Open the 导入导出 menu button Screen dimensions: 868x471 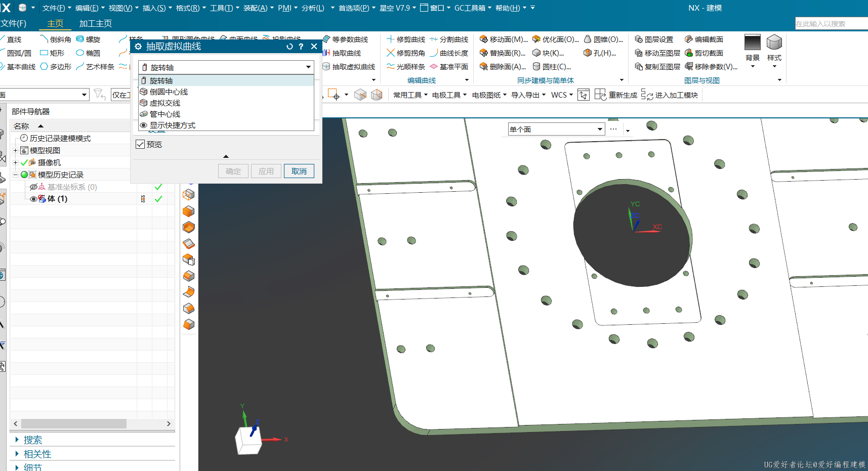click(528, 95)
